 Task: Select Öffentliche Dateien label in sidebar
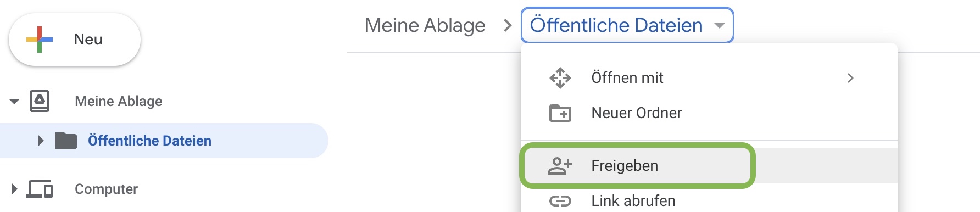click(x=149, y=141)
